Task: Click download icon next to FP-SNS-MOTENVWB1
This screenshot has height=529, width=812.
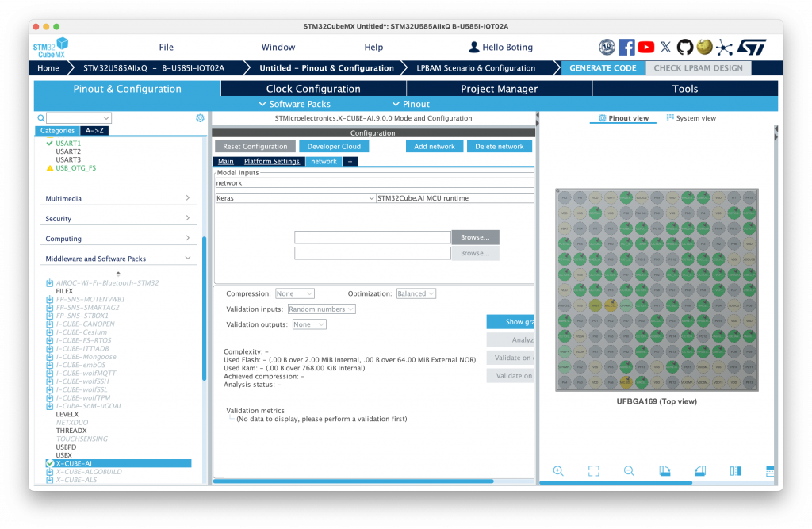Action: pos(50,300)
